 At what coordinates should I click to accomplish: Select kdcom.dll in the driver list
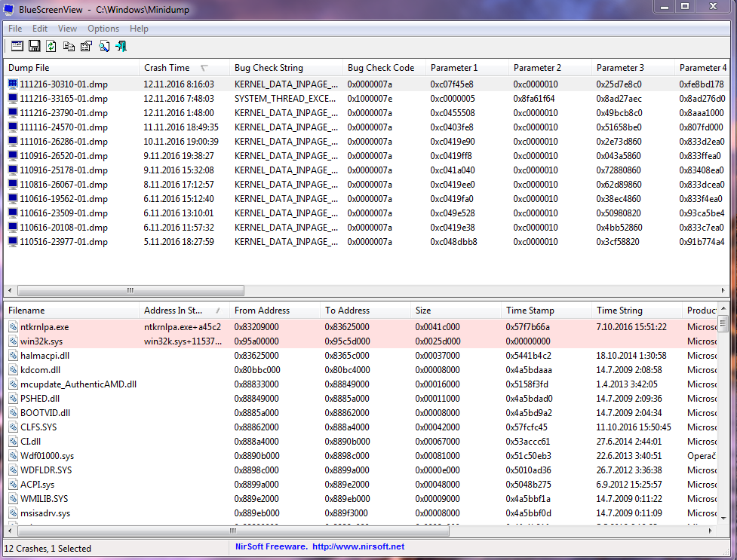click(x=41, y=370)
